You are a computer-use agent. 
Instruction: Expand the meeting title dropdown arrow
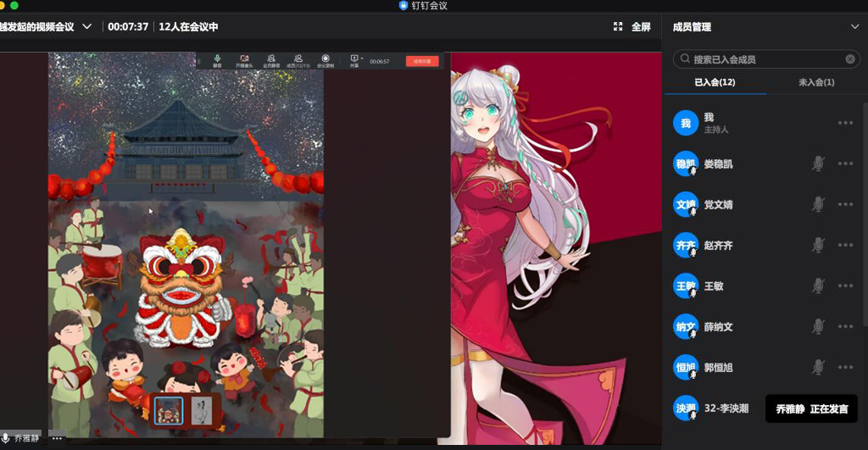pyautogui.click(x=86, y=27)
